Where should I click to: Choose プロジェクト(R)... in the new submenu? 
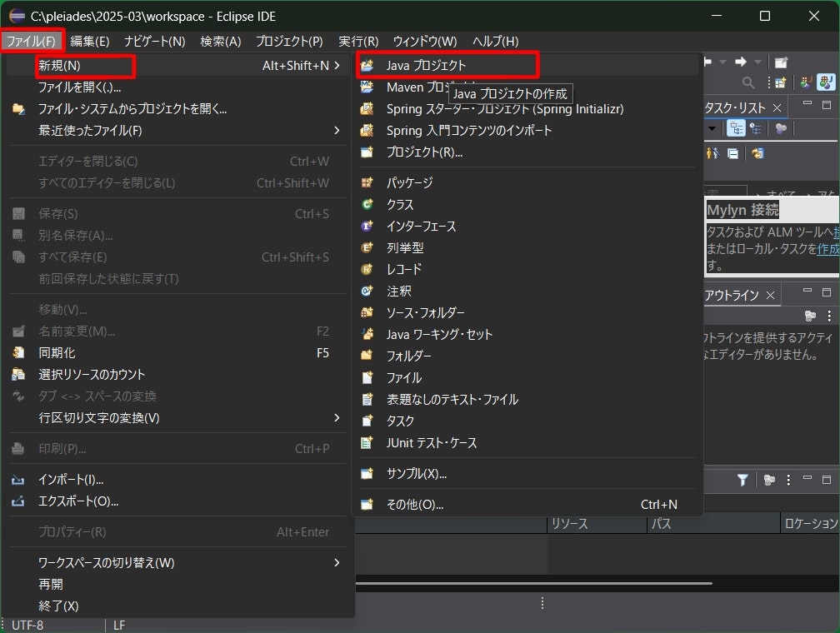(527, 152)
